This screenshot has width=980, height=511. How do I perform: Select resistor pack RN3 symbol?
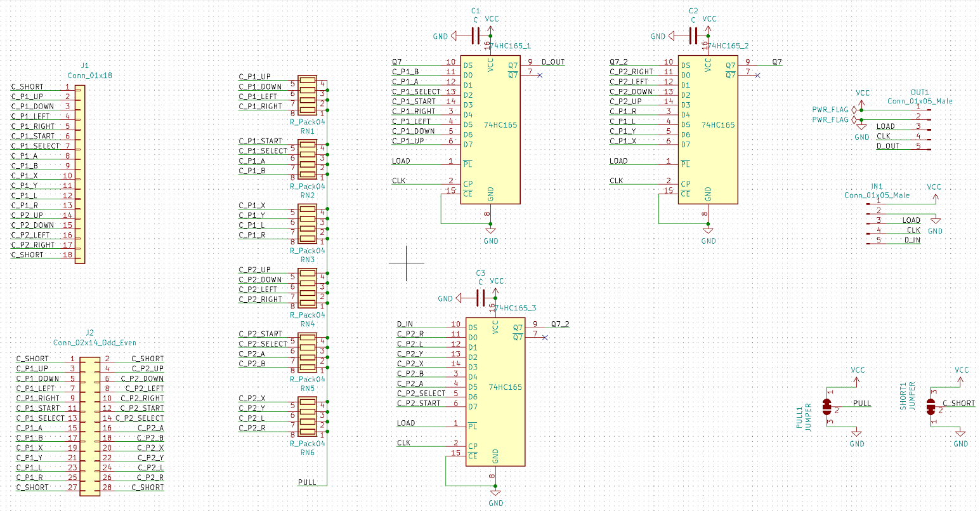308,225
